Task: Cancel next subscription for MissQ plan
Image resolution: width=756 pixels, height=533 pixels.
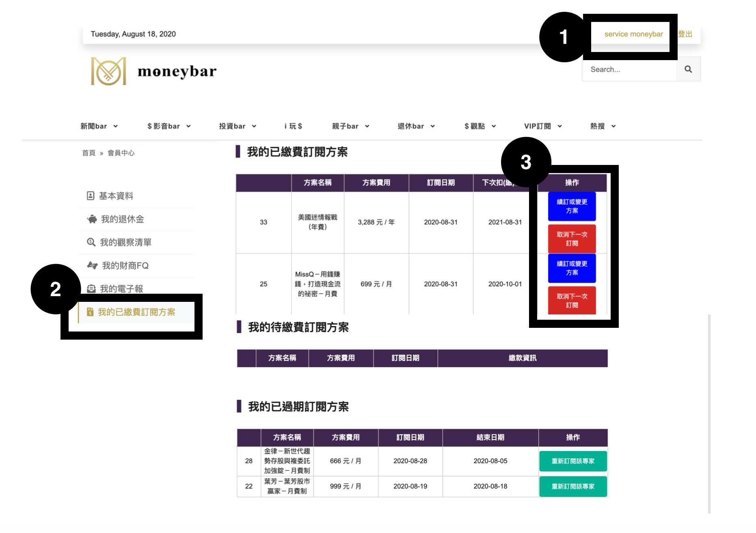Action: [572, 301]
